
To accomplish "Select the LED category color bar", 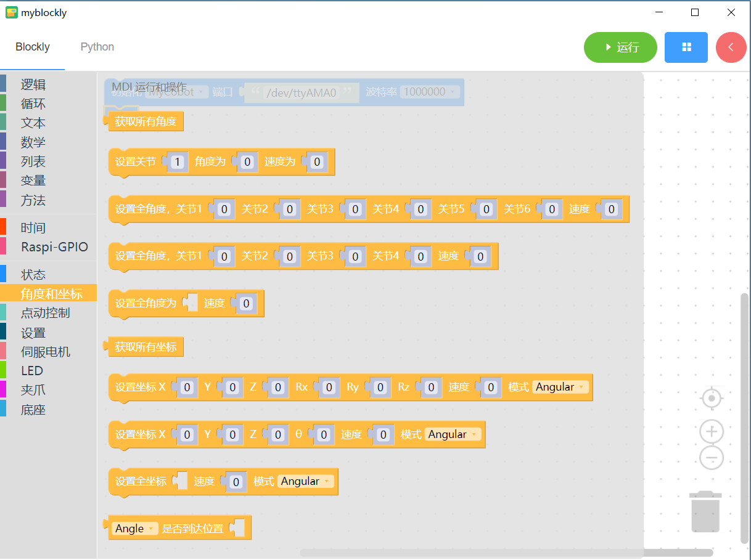I will pyautogui.click(x=3, y=371).
